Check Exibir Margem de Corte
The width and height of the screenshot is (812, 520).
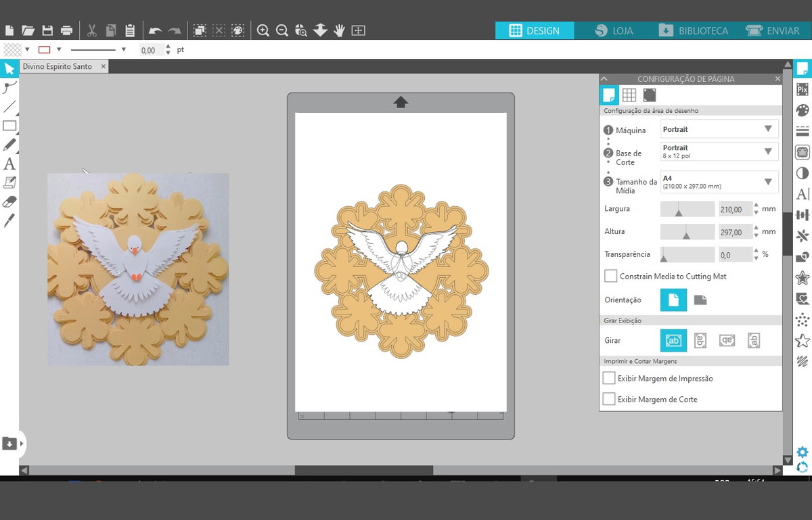(610, 399)
